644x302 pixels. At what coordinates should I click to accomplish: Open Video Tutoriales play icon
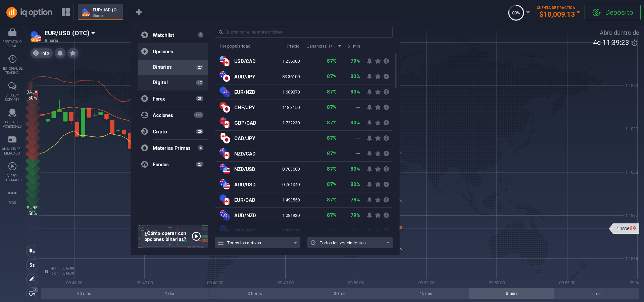12,166
